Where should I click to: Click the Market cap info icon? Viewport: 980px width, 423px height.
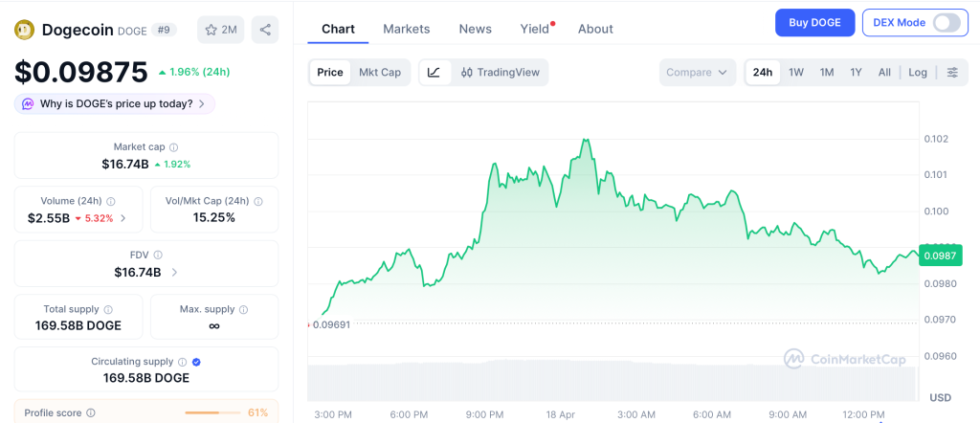173,147
